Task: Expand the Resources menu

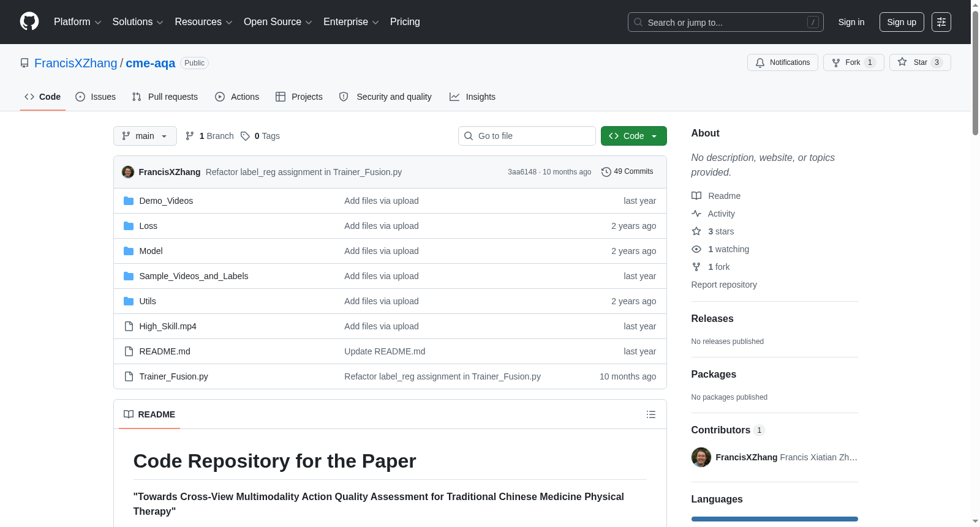Action: click(203, 22)
